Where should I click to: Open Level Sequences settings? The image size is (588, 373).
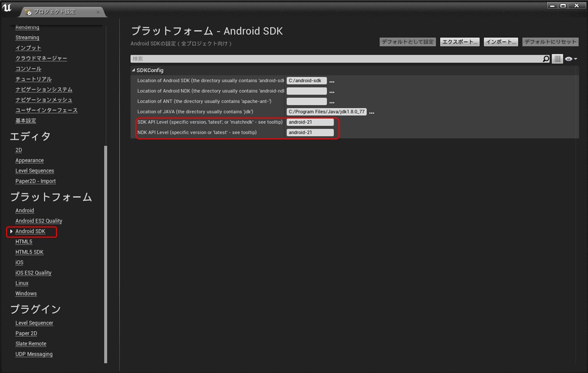pyautogui.click(x=35, y=170)
